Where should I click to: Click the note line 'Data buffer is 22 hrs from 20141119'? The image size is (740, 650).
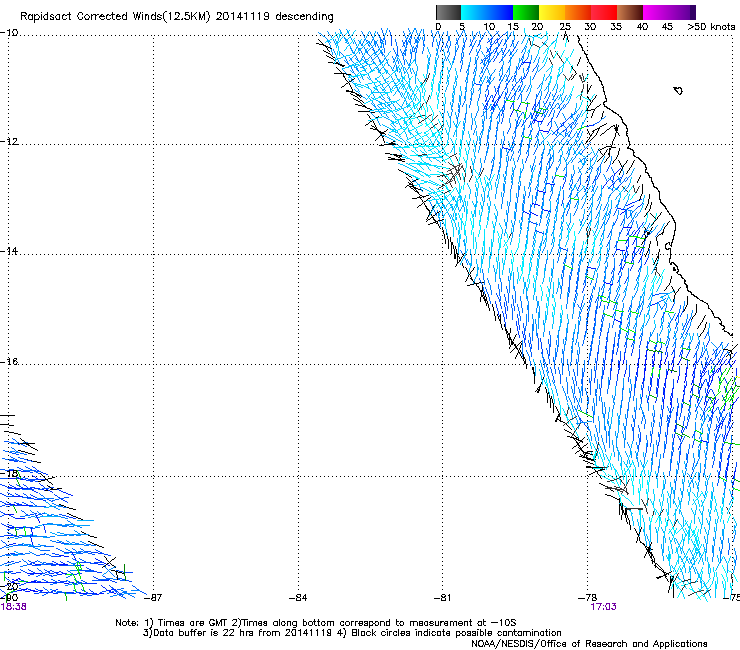pos(242,633)
